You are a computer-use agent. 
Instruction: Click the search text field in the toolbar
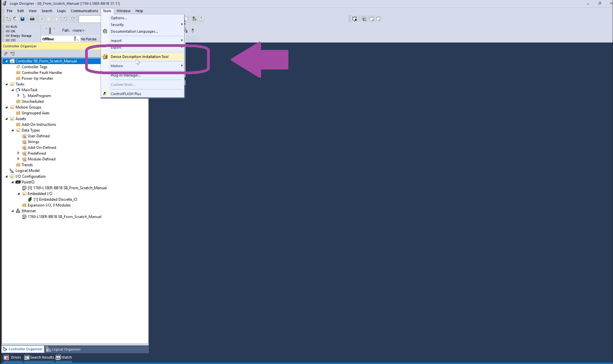point(90,19)
